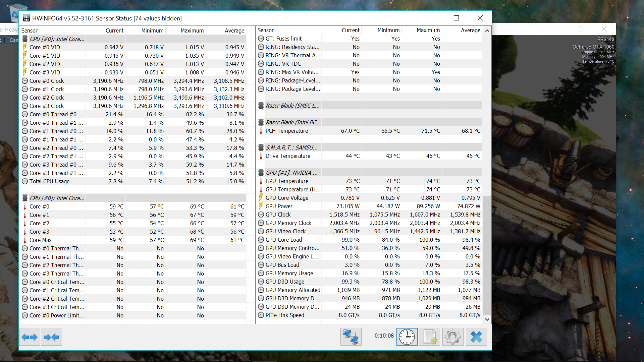Open sensor settings gear icon
This screenshot has width=644, height=362.
pyautogui.click(x=453, y=337)
